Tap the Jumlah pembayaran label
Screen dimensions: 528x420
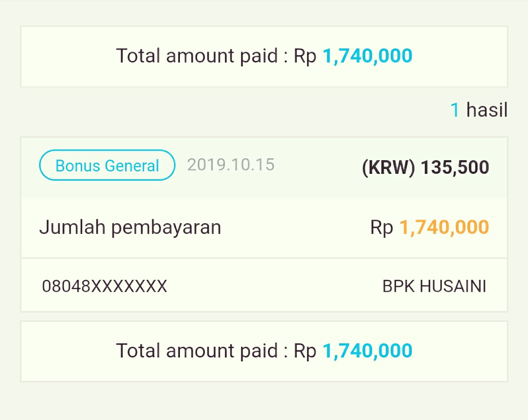pyautogui.click(x=130, y=227)
